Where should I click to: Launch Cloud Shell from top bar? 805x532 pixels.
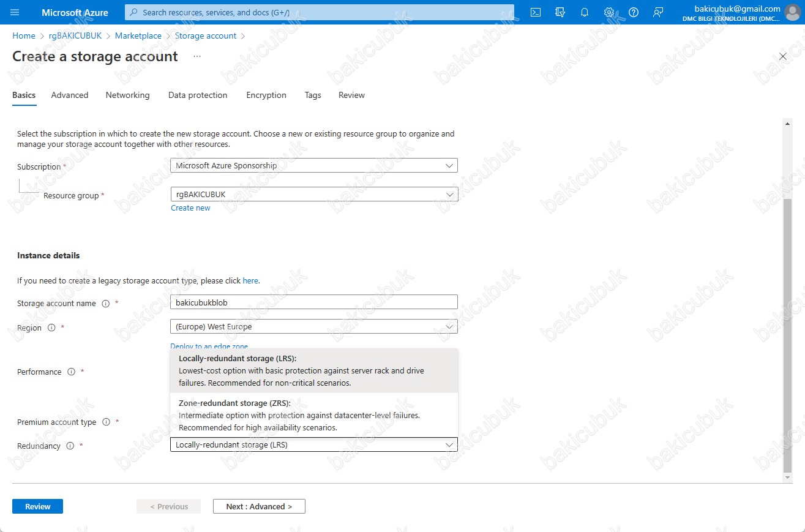(x=536, y=12)
